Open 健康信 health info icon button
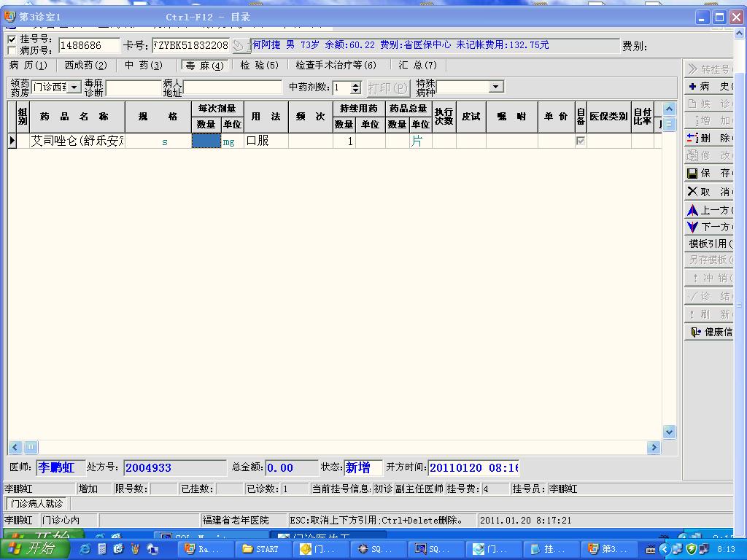The height and width of the screenshot is (560, 747). point(708,332)
